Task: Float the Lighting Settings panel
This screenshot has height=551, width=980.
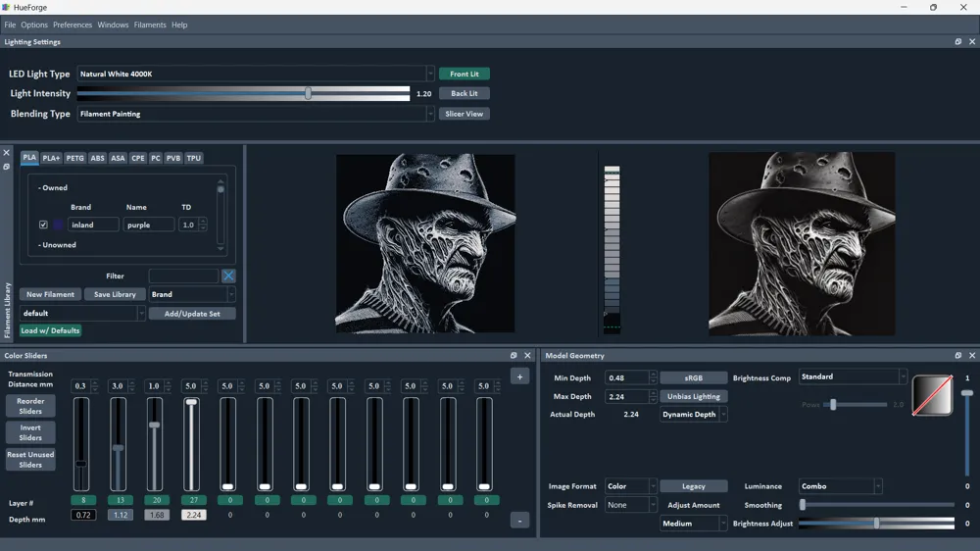Action: click(x=958, y=42)
